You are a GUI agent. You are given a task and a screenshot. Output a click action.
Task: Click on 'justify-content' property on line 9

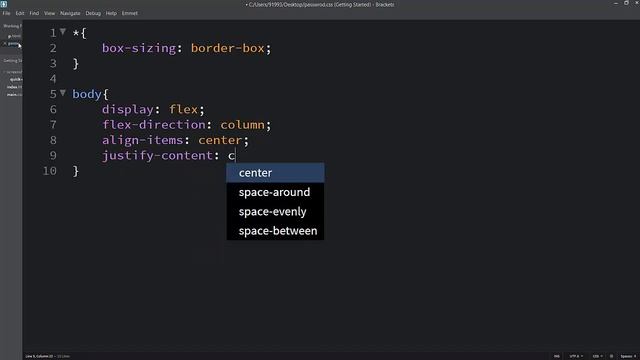(x=157, y=156)
